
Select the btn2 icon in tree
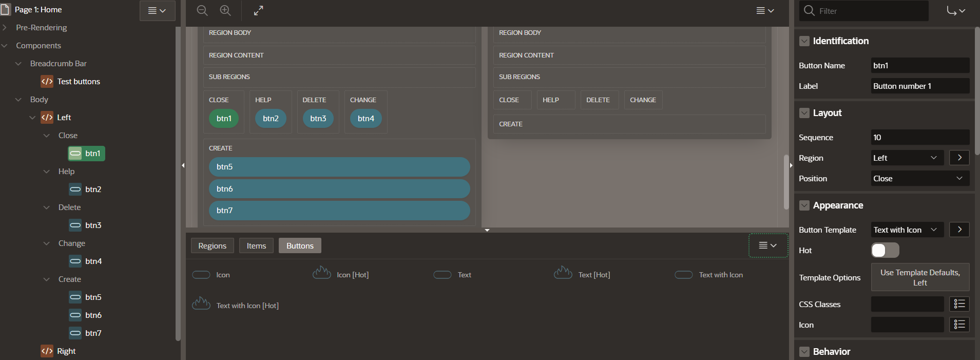[75, 189]
